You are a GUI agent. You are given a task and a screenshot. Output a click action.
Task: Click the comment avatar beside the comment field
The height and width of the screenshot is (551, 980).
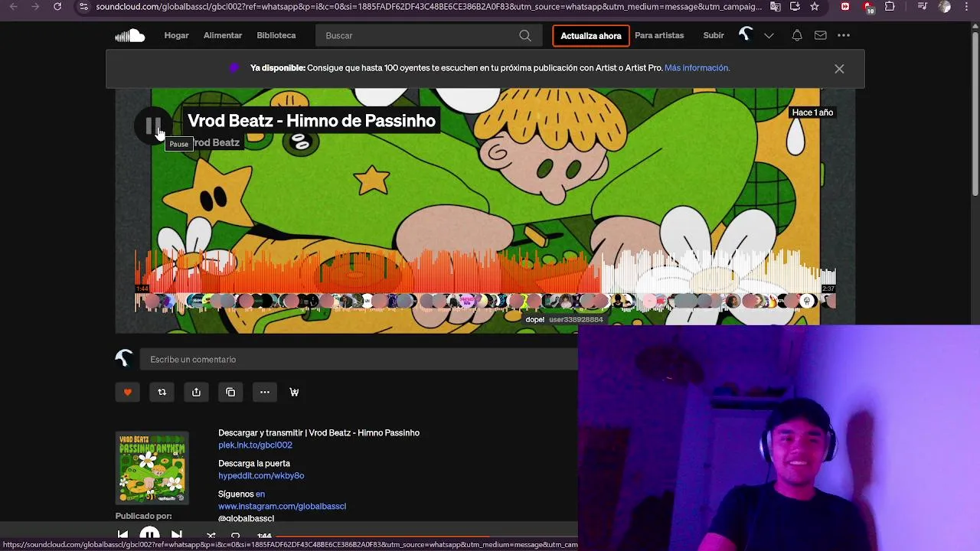[124, 359]
